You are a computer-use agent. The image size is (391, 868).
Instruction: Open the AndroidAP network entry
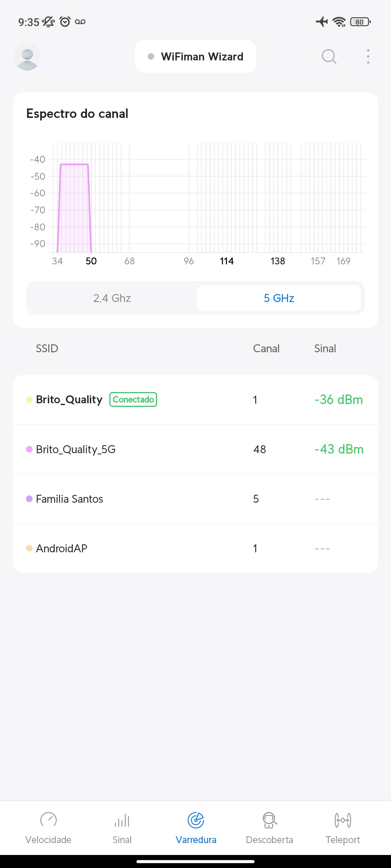[195, 548]
